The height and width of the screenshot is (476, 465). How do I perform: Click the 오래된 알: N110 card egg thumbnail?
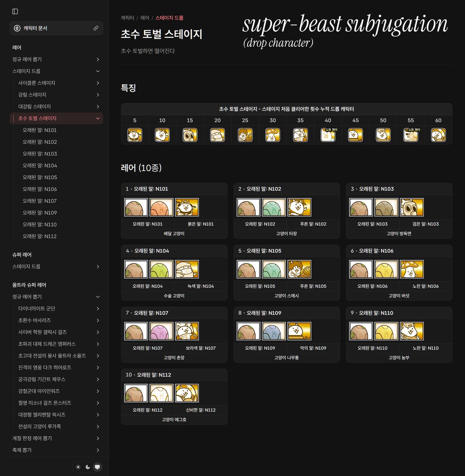coord(361,331)
